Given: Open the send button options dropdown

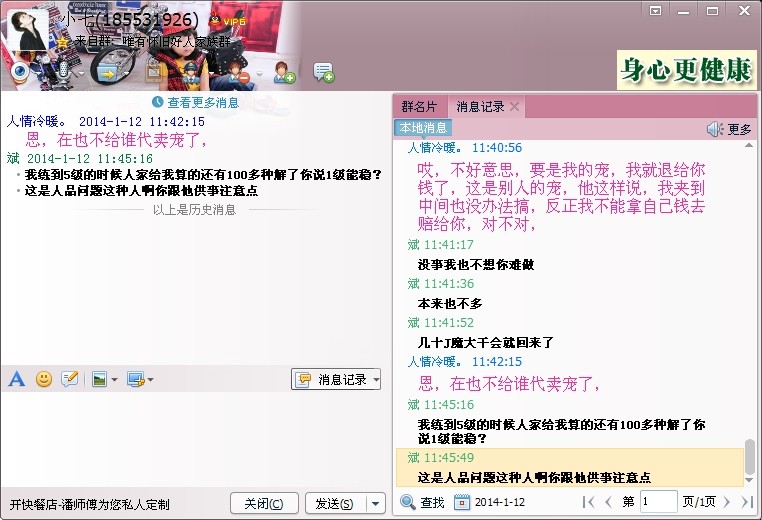Looking at the screenshot, I should click(x=375, y=503).
